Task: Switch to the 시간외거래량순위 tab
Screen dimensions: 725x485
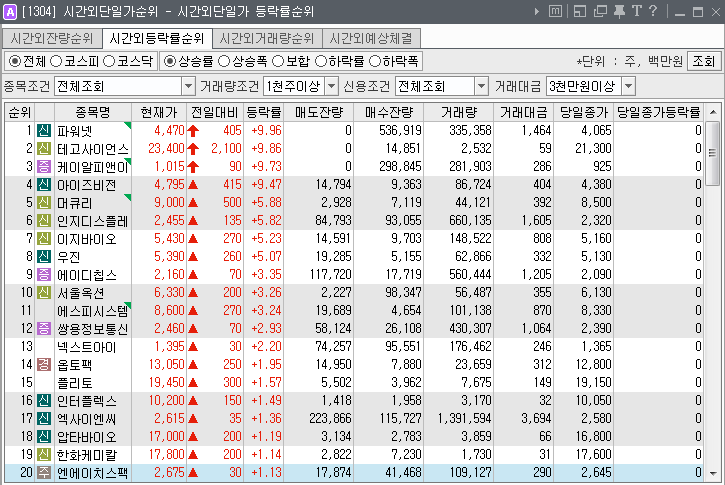Action: (x=267, y=38)
